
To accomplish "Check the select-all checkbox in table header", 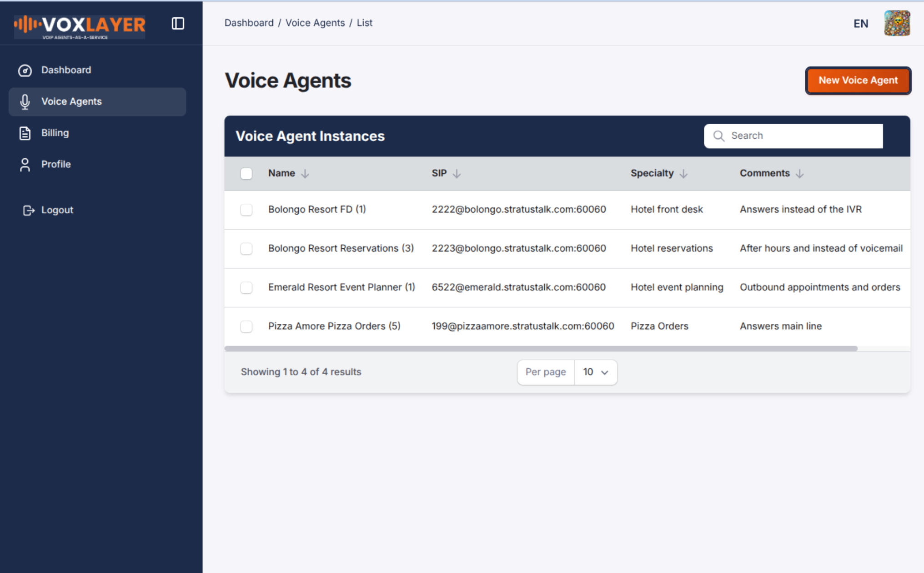I will [x=246, y=173].
